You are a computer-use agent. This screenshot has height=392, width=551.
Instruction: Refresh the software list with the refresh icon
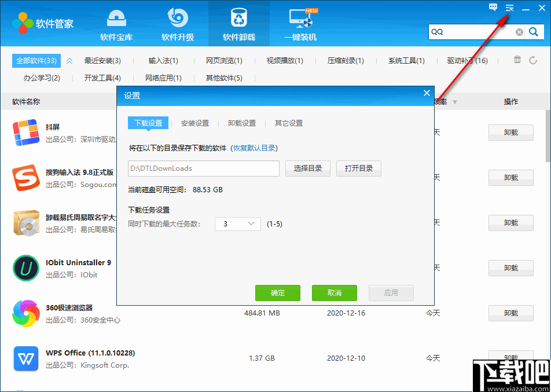pyautogui.click(x=532, y=60)
